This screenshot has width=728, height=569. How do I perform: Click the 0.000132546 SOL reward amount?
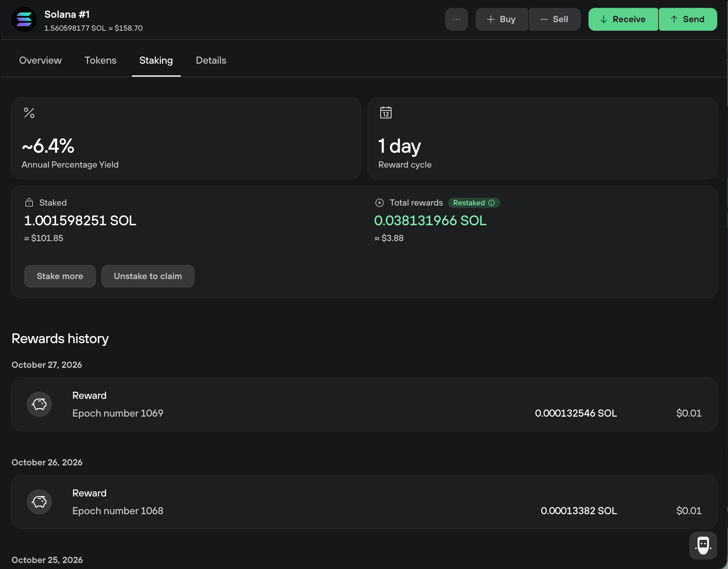pos(576,413)
